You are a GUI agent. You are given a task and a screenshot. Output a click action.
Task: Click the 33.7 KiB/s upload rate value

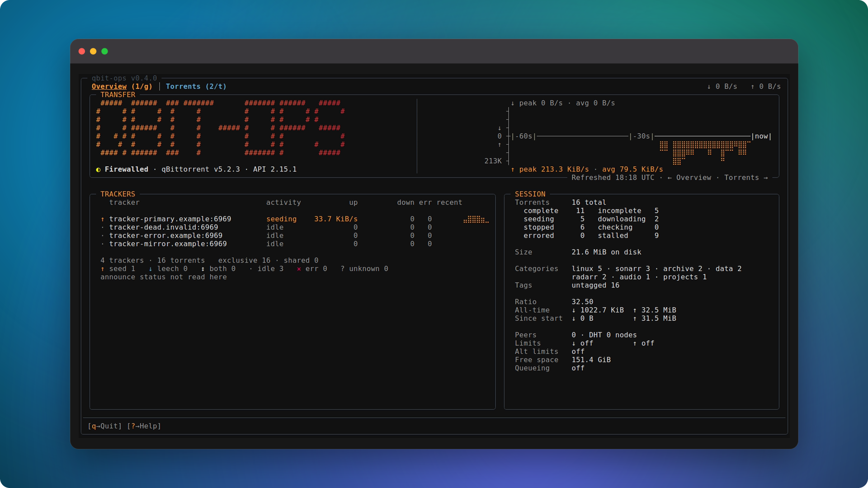[x=335, y=219]
